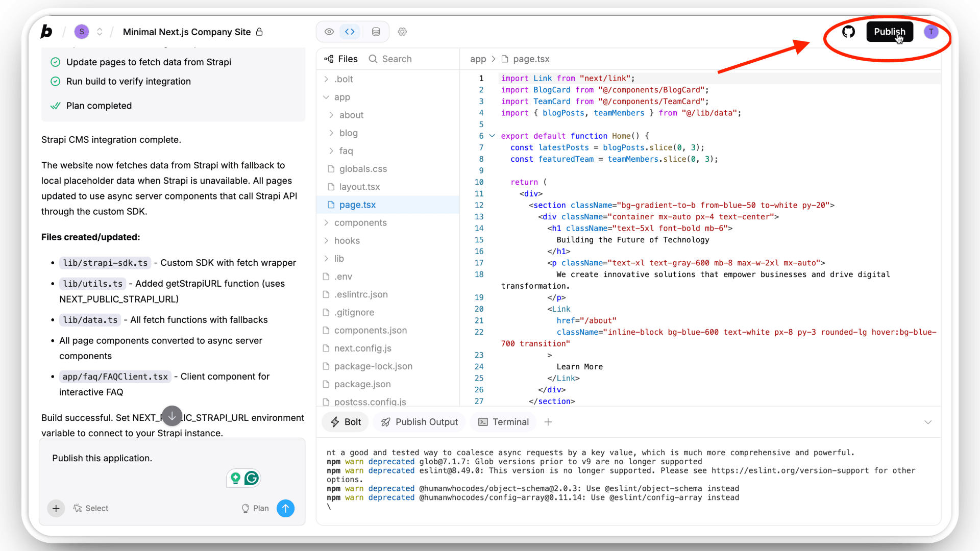The image size is (980, 551).
Task: Click the Publish button
Action: click(890, 32)
